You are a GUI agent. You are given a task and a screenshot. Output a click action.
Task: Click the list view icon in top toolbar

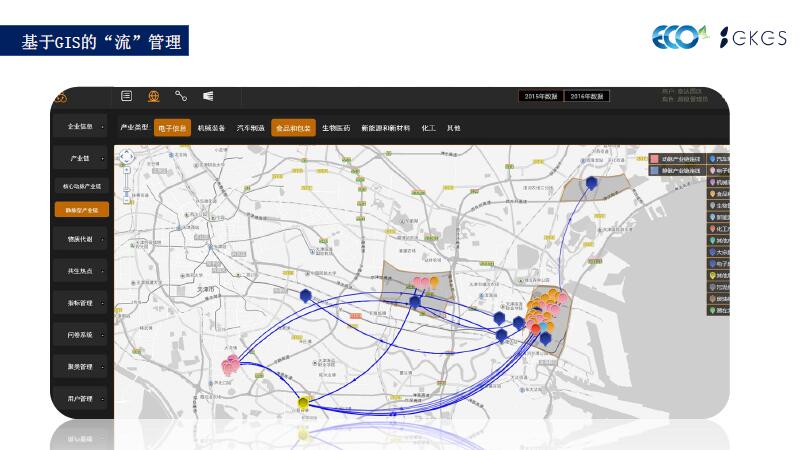(127, 96)
